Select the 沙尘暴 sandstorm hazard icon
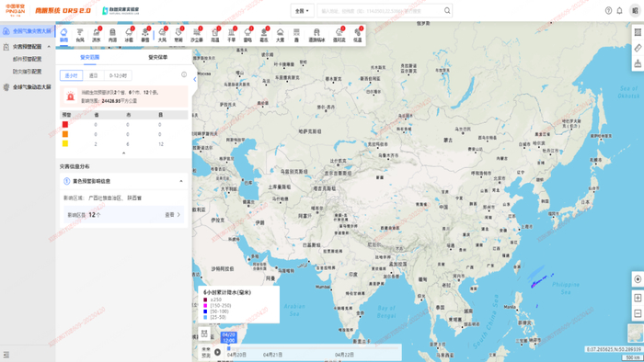 click(197, 35)
